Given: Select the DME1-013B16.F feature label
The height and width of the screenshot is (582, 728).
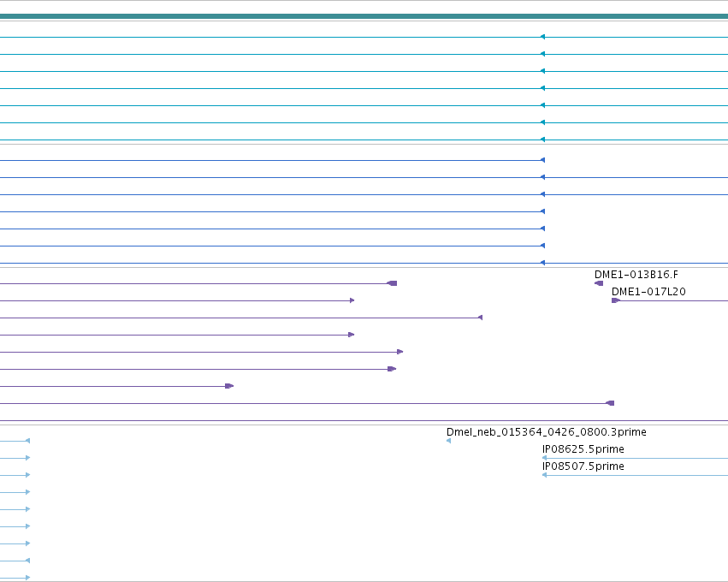Looking at the screenshot, I should coord(636,275).
